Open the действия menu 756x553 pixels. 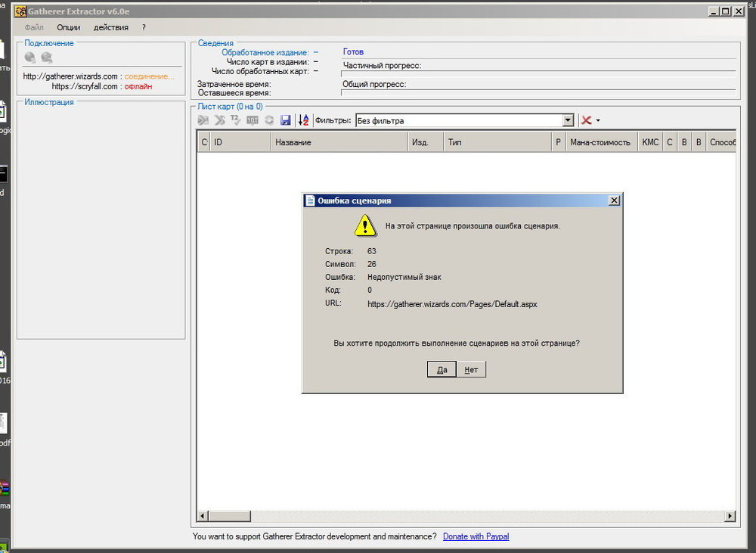point(110,27)
